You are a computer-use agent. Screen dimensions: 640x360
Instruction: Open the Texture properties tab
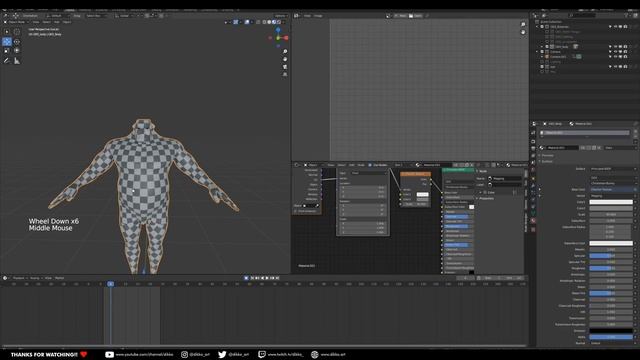pos(533,229)
